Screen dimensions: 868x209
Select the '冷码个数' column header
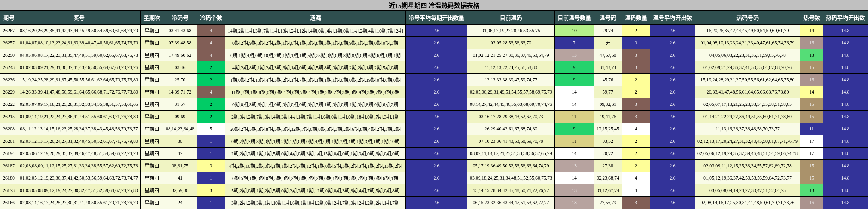coord(211,18)
